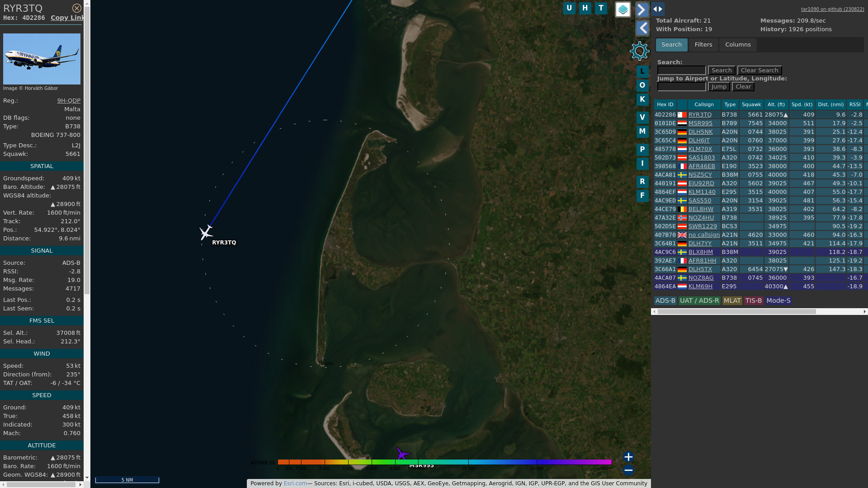Toggle the L map button
The image size is (868, 488).
642,71
